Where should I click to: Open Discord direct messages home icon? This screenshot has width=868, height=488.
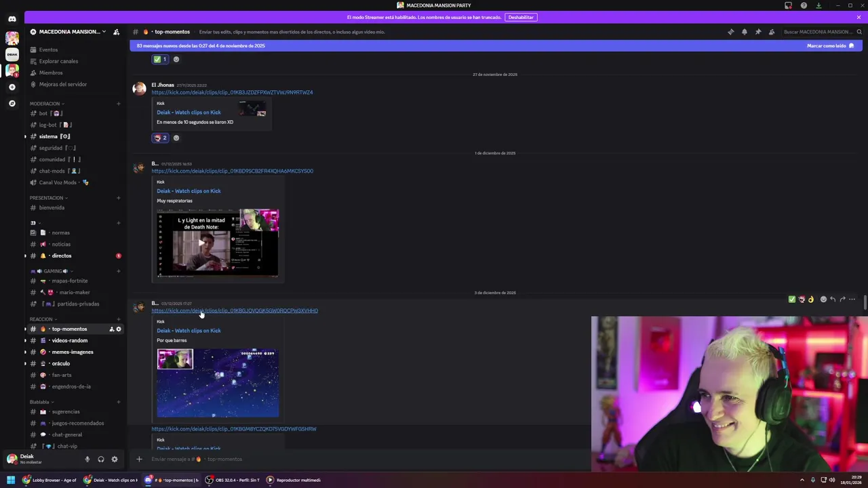(12, 19)
